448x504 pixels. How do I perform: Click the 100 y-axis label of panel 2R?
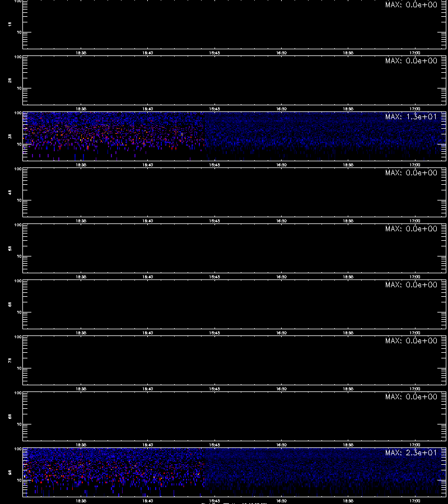tap(18, 57)
